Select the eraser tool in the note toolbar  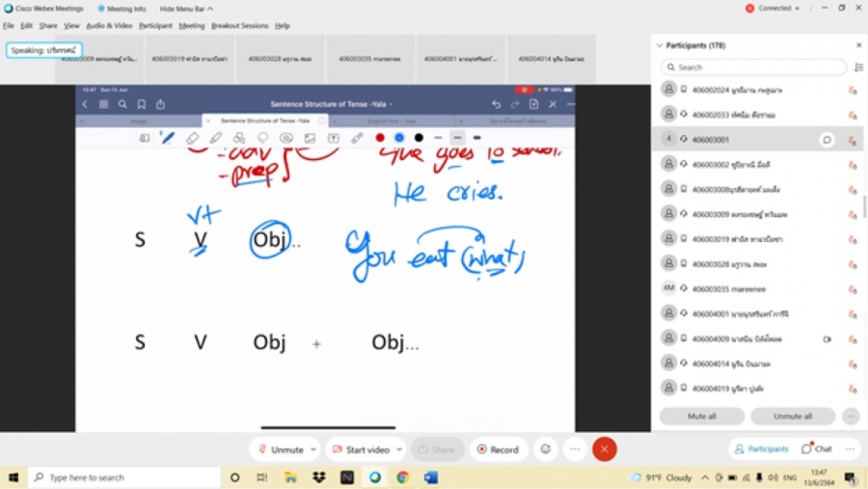tap(192, 138)
